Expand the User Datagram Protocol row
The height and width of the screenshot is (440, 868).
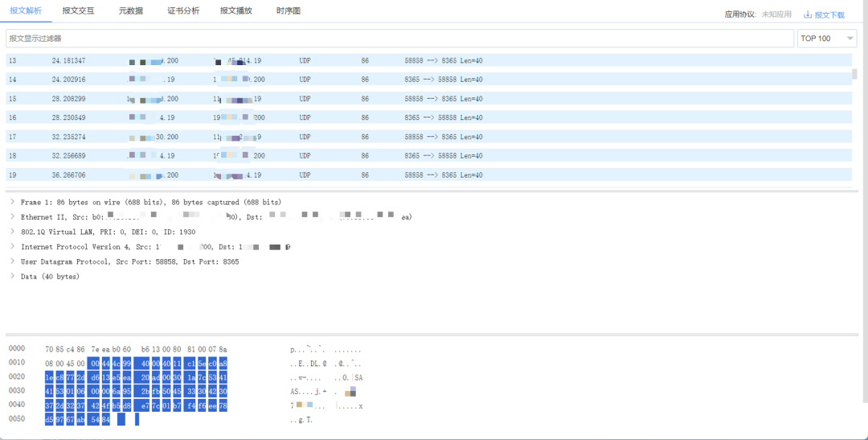[x=12, y=261]
